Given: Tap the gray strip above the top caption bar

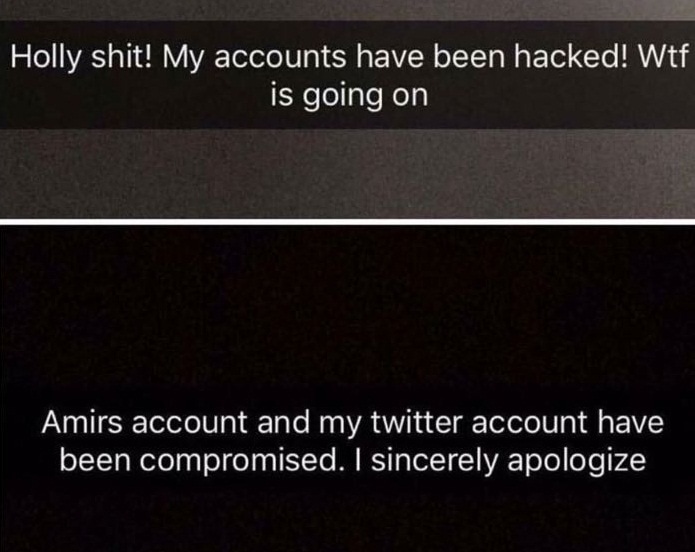Looking at the screenshot, I should [x=348, y=10].
